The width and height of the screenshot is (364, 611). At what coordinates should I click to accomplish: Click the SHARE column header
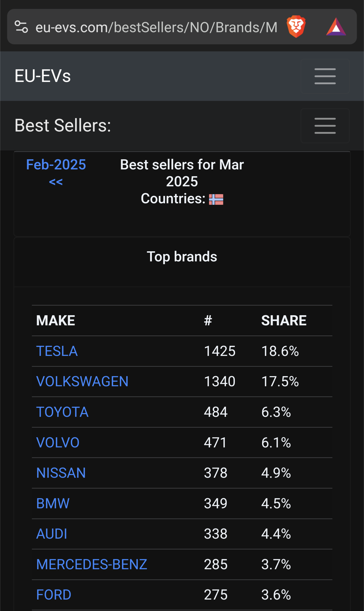pos(284,321)
